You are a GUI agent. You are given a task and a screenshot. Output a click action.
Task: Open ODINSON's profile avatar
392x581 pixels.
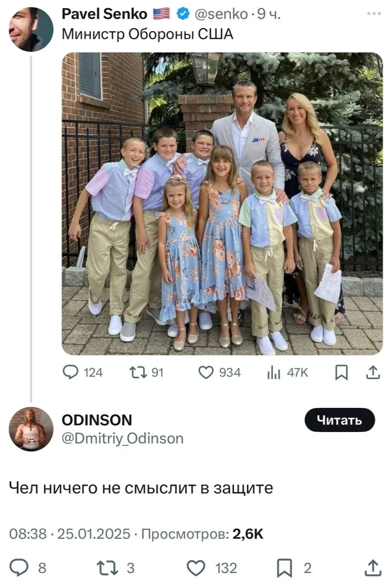pyautogui.click(x=31, y=429)
